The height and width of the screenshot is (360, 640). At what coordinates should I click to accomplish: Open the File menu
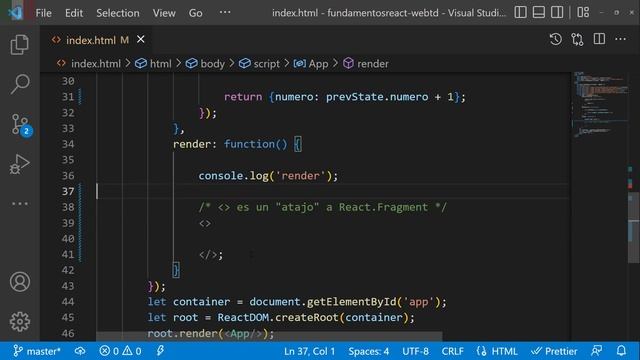[x=43, y=13]
